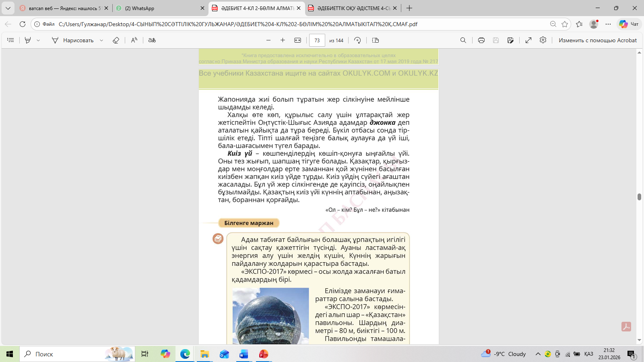Click Изменить с помощью Acrobat button
644x362 pixels.
pos(598,40)
